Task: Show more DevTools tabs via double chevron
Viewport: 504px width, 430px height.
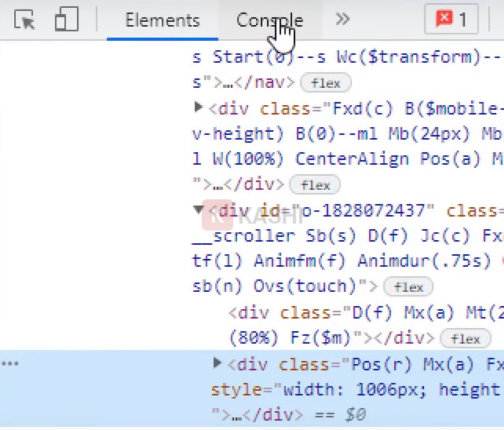Action: point(342,20)
